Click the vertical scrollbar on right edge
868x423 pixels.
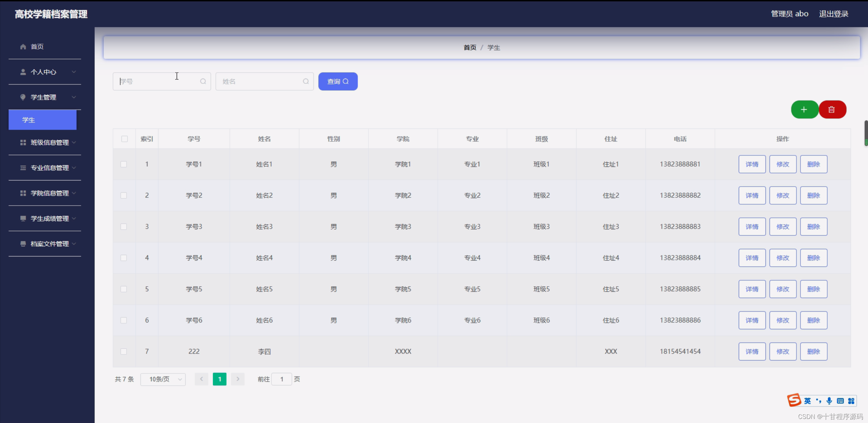[x=866, y=133]
